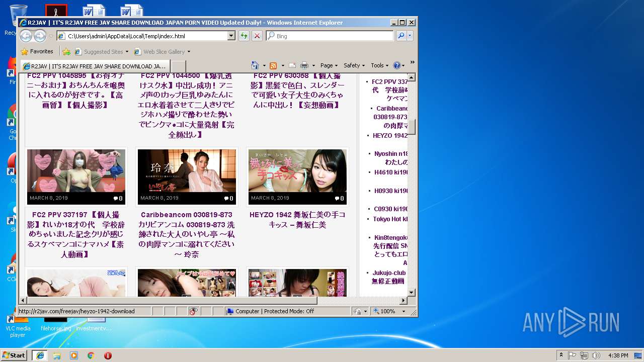Open the Chrome icon in the taskbar
This screenshot has height=362, width=644.
pos(91,355)
